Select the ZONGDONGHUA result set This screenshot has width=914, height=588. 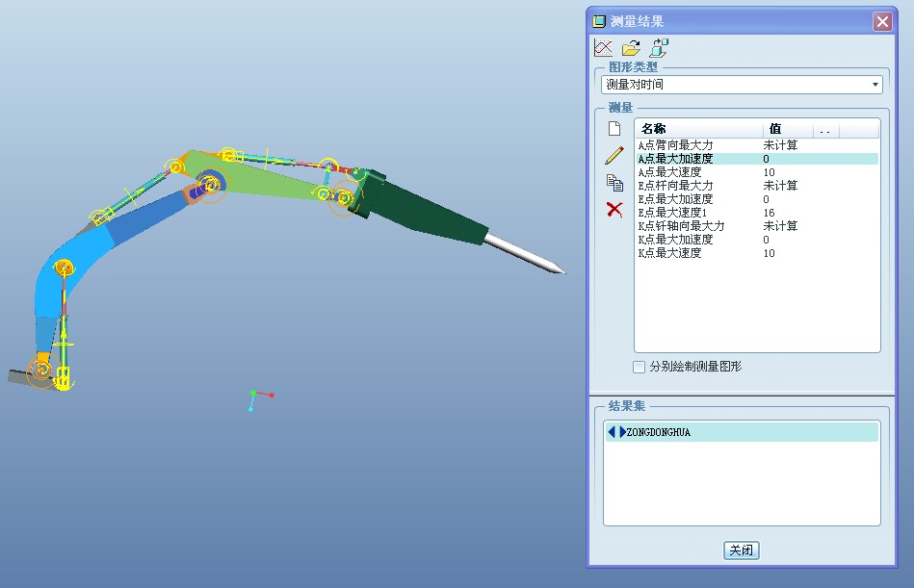pyautogui.click(x=742, y=432)
